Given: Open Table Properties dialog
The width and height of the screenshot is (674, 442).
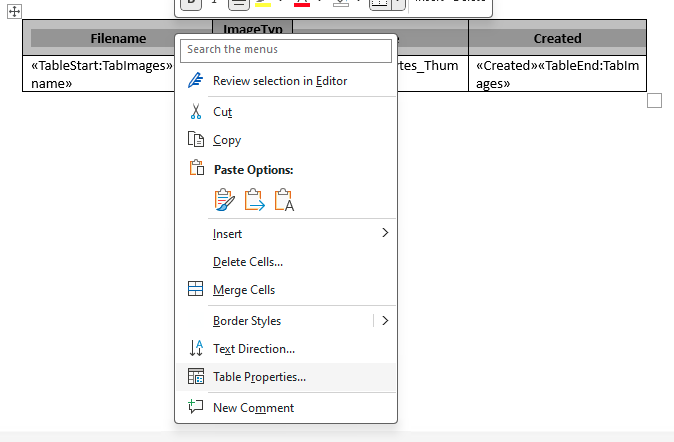Looking at the screenshot, I should coord(259,377).
